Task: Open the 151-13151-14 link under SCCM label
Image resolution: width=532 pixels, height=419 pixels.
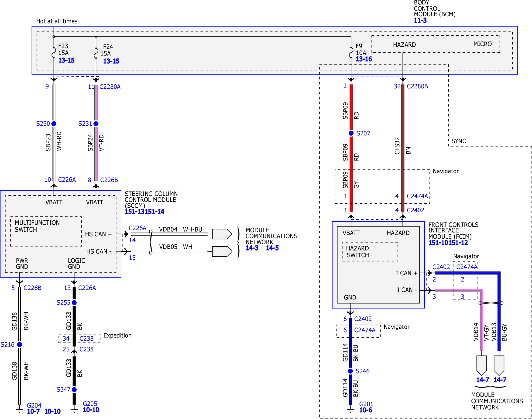Action: tap(144, 212)
